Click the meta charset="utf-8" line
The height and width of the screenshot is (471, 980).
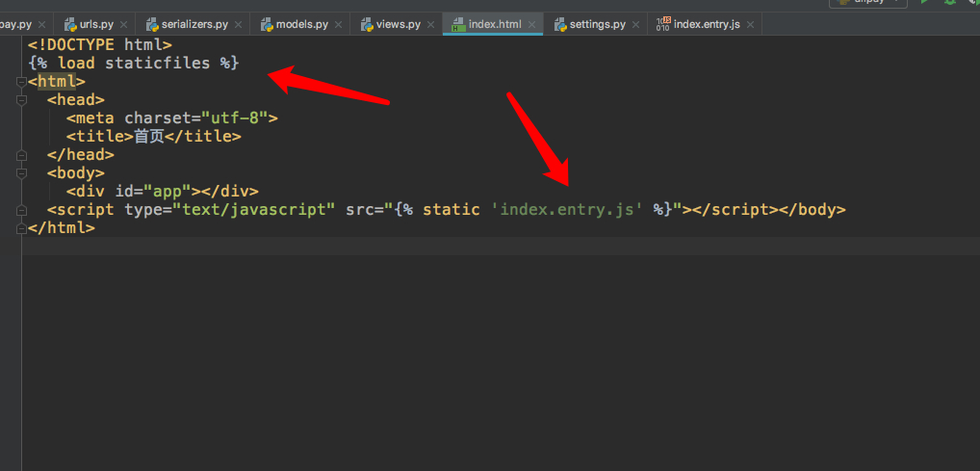(x=172, y=118)
